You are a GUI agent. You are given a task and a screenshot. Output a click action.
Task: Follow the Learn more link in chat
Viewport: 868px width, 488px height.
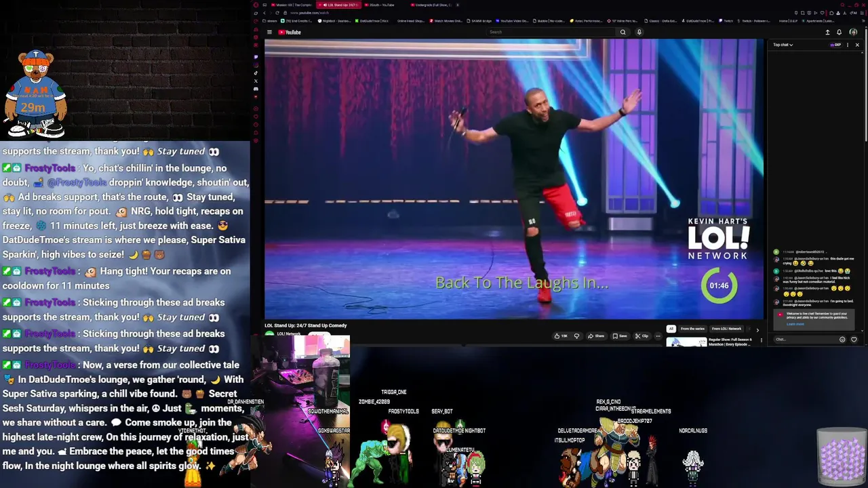click(x=795, y=324)
